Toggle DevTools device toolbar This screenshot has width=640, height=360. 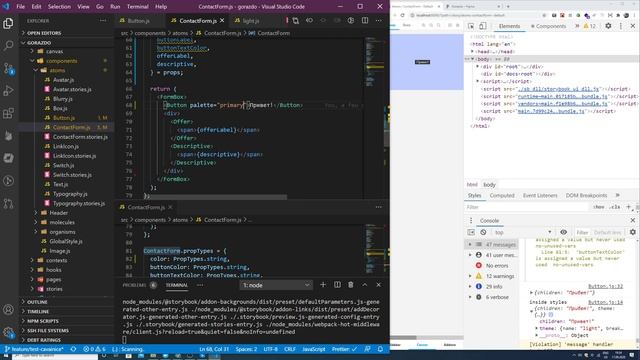(482, 26)
